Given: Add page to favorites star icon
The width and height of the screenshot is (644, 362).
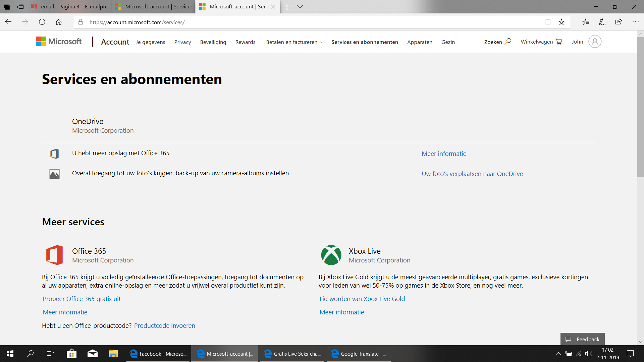Looking at the screenshot, I should click(x=561, y=22).
